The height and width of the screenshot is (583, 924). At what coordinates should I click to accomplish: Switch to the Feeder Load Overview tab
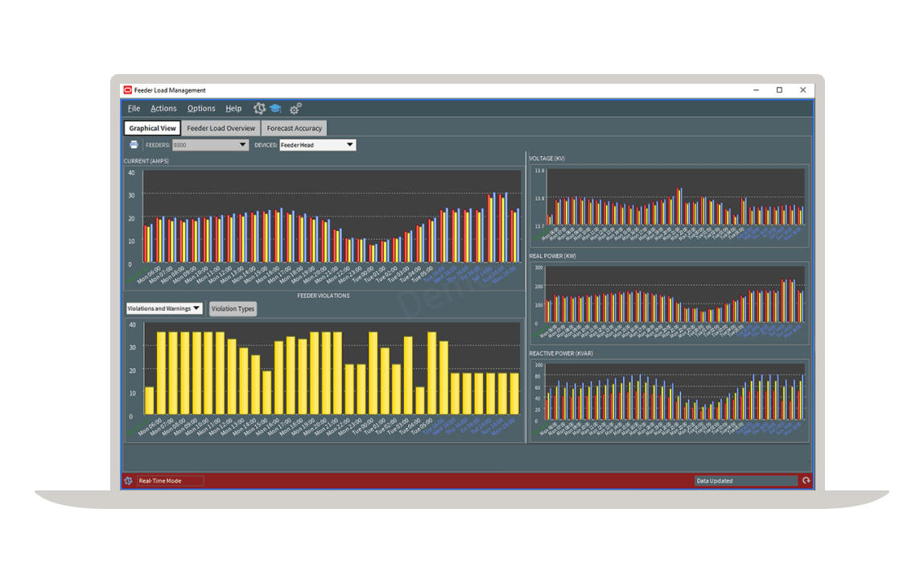pos(221,128)
